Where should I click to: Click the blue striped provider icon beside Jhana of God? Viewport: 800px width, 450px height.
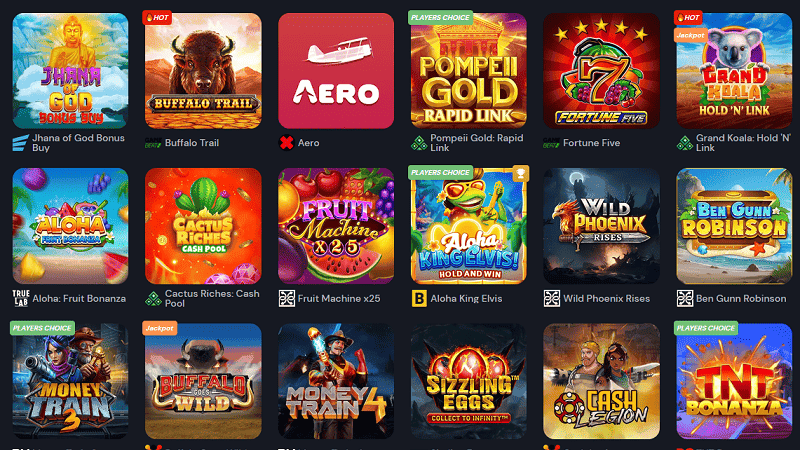coord(20,143)
